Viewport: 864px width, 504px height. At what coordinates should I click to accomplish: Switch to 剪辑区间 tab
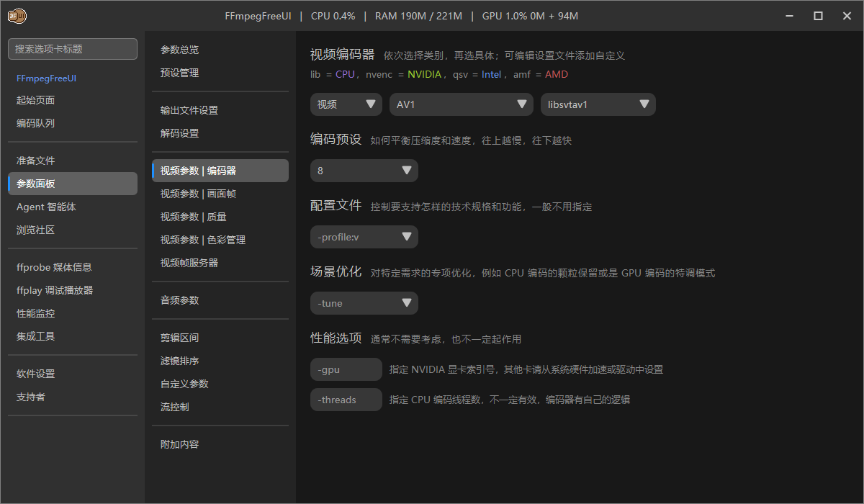(220, 338)
